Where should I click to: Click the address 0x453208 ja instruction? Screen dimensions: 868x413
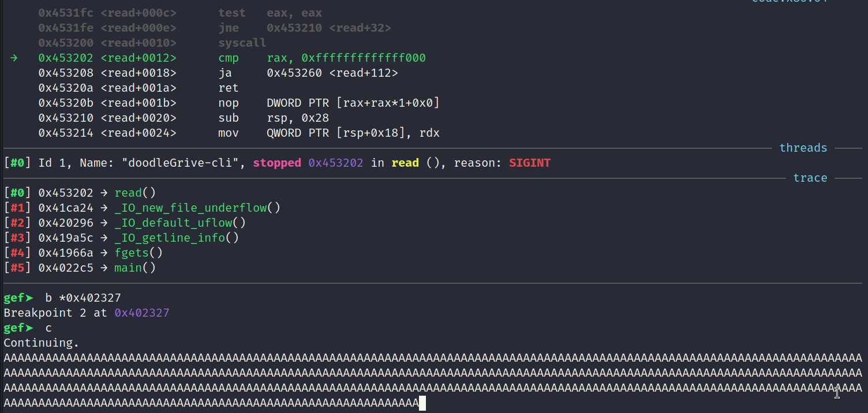coord(218,73)
